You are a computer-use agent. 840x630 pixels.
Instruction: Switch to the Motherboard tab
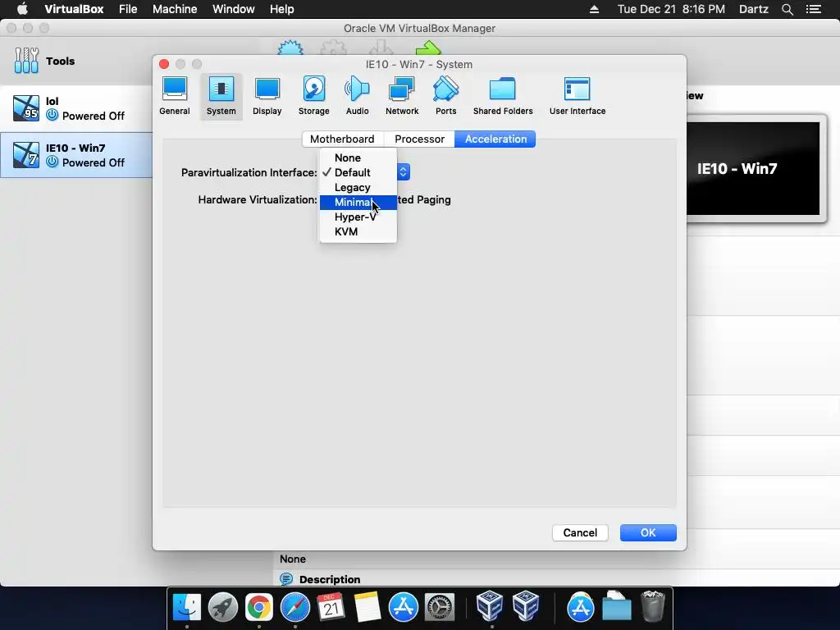point(342,139)
